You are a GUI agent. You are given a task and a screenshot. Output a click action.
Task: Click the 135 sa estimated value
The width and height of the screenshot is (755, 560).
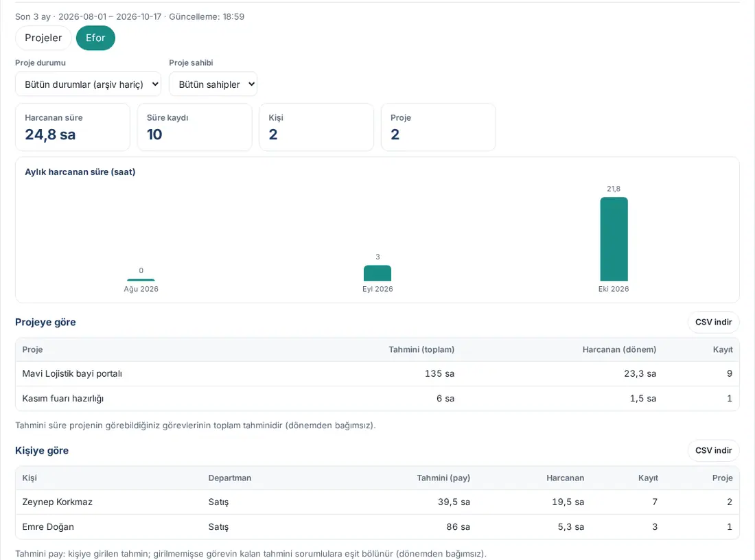(x=439, y=373)
